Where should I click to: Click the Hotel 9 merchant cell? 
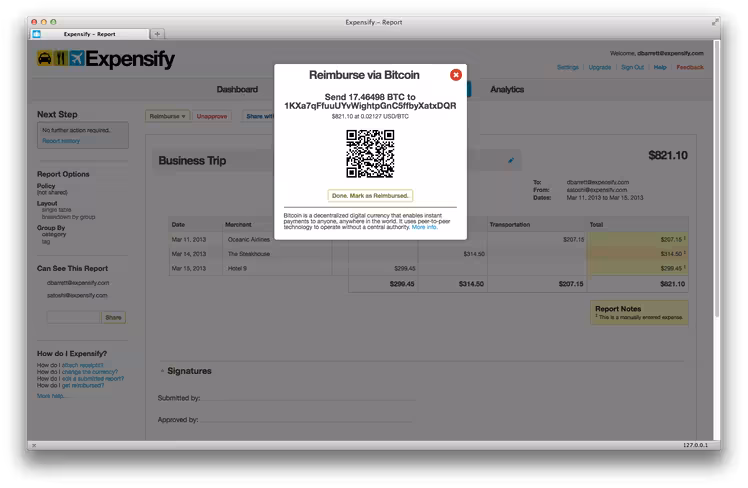pyautogui.click(x=237, y=268)
